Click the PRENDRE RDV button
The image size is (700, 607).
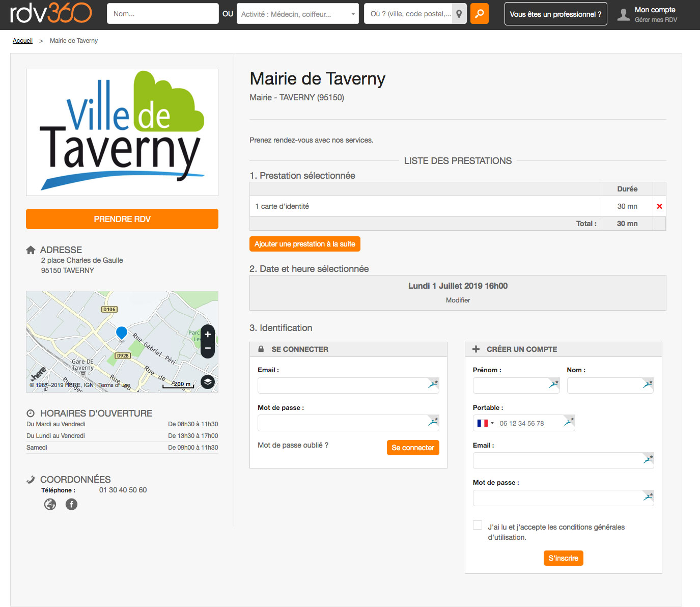[122, 219]
